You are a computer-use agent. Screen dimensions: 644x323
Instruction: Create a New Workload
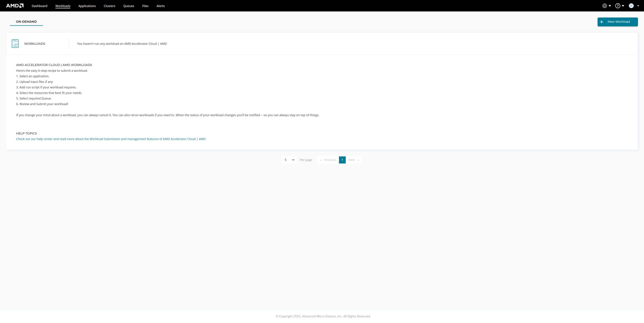pyautogui.click(x=617, y=22)
